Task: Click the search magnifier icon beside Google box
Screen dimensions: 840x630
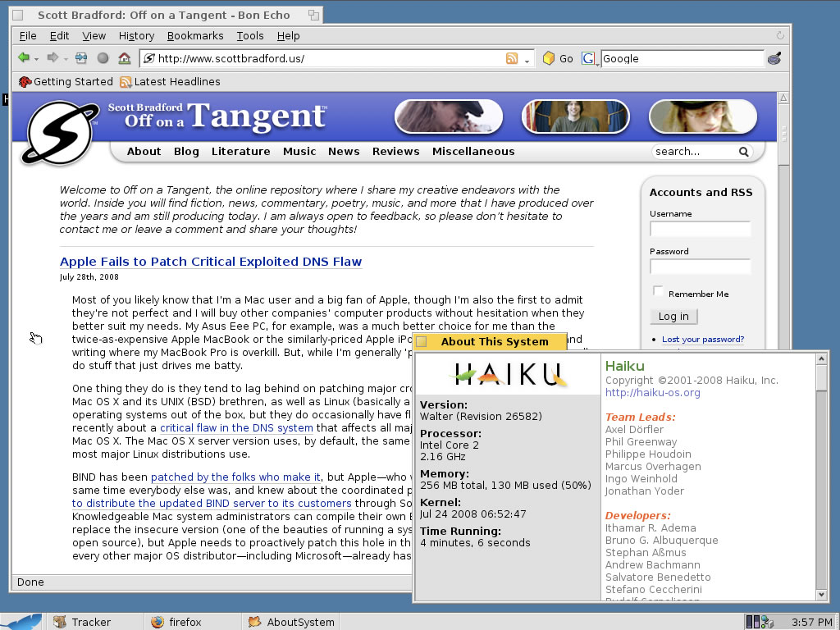Action: pyautogui.click(x=774, y=58)
